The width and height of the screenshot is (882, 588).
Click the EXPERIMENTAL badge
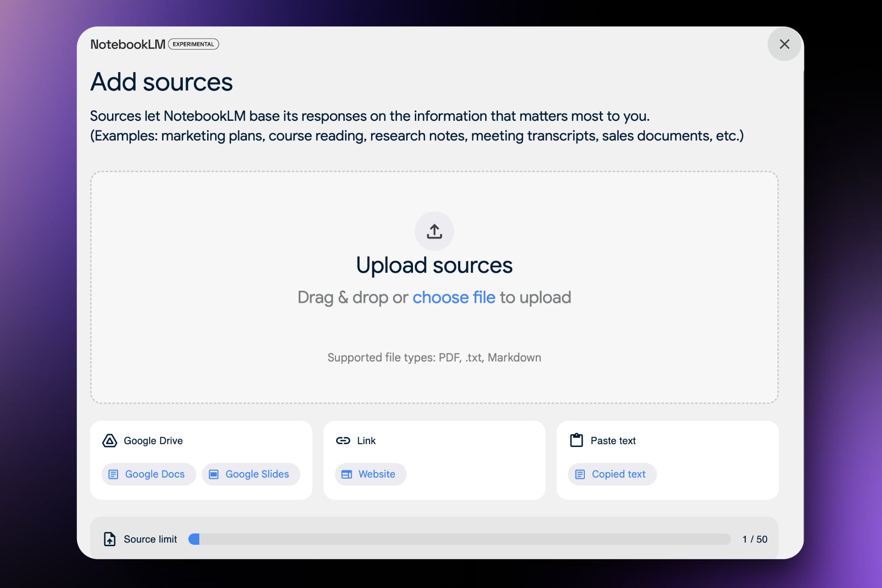pyautogui.click(x=193, y=44)
